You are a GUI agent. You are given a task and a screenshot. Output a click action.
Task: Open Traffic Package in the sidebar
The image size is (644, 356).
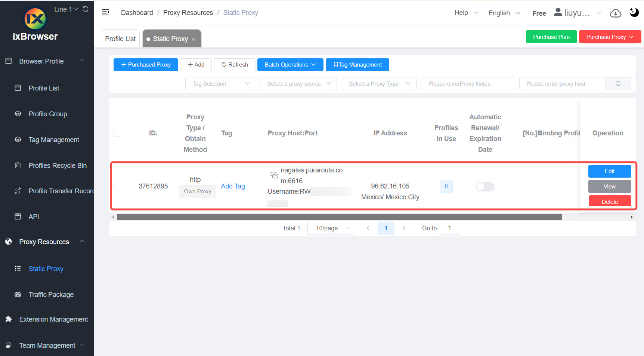click(51, 295)
